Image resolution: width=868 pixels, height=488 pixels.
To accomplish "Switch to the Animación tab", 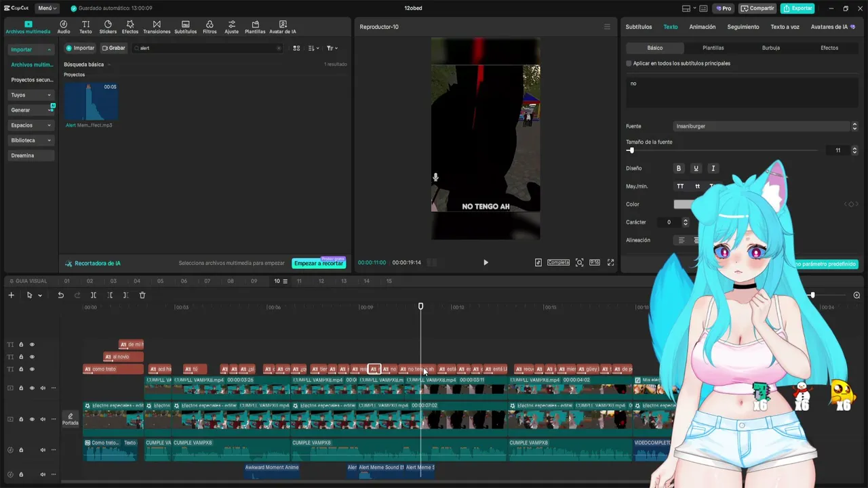I will pos(703,27).
